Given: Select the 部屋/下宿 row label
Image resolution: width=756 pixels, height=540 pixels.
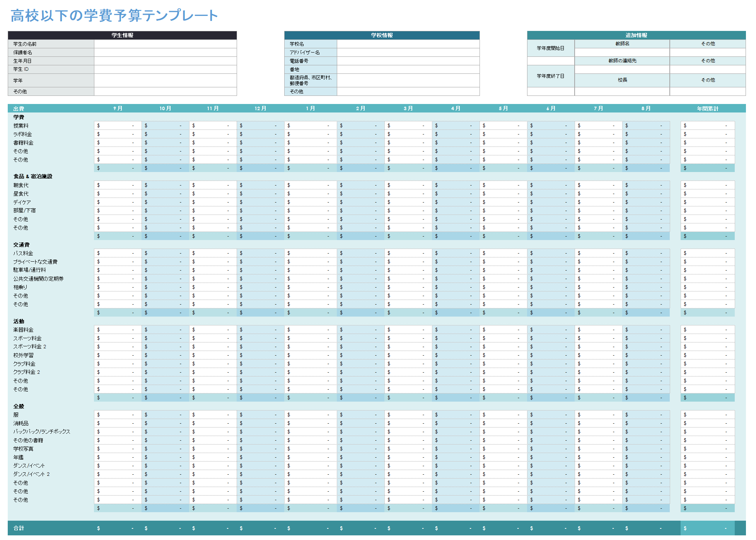Looking at the screenshot, I should [24, 211].
